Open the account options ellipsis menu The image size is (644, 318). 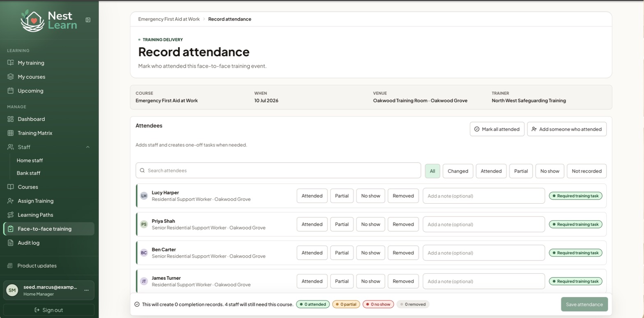coord(87,290)
